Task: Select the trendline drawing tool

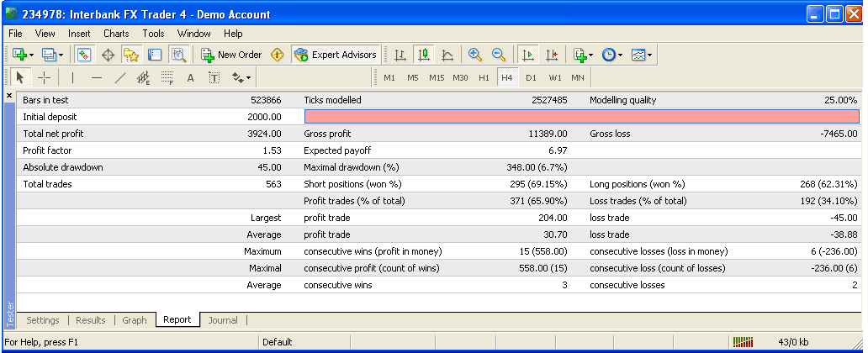Action: (119, 78)
